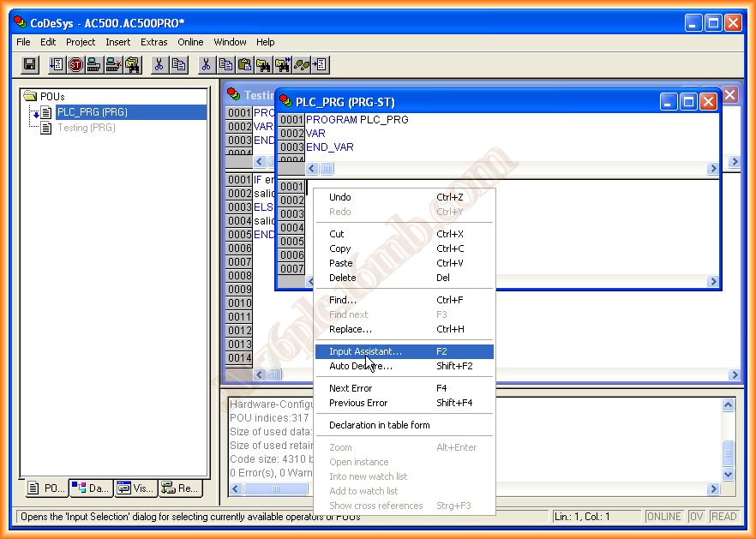Click the Find next toolbar icon
The width and height of the screenshot is (756, 539).
[282, 65]
